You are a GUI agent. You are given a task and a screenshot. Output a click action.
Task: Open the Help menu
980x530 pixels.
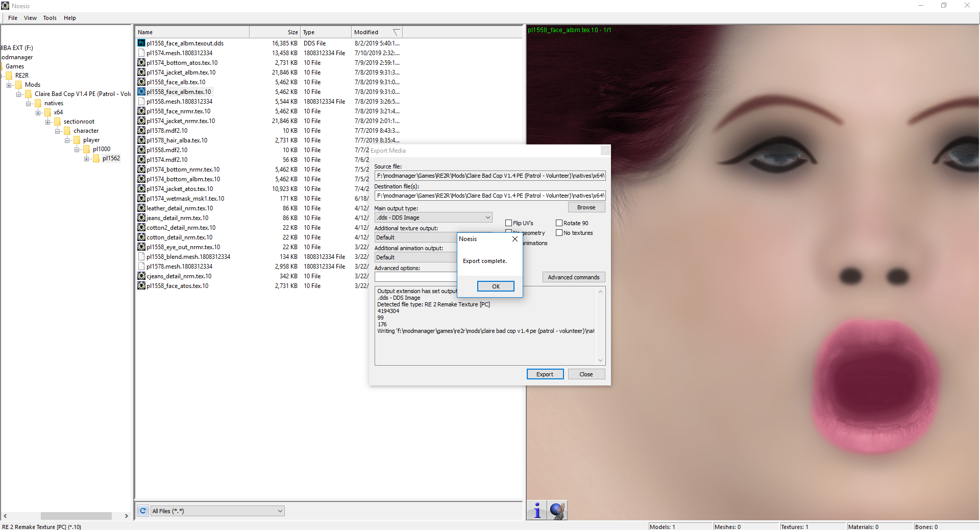tap(70, 18)
